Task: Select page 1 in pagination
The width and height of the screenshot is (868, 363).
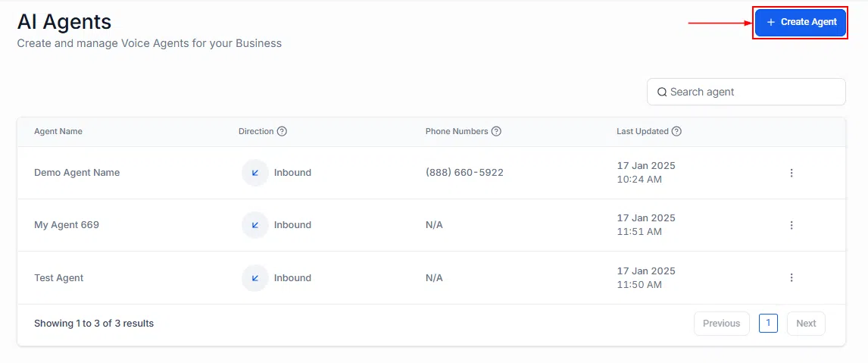Action: tap(768, 323)
